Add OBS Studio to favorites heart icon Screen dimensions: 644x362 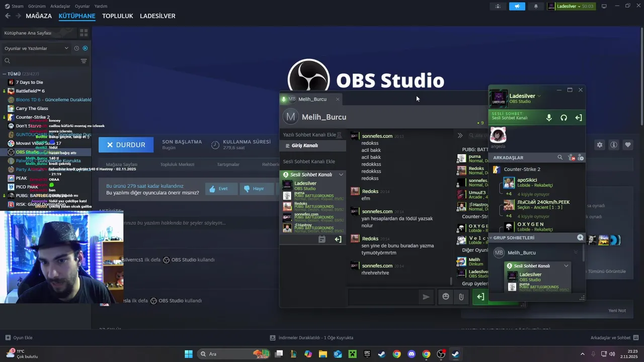click(x=628, y=145)
